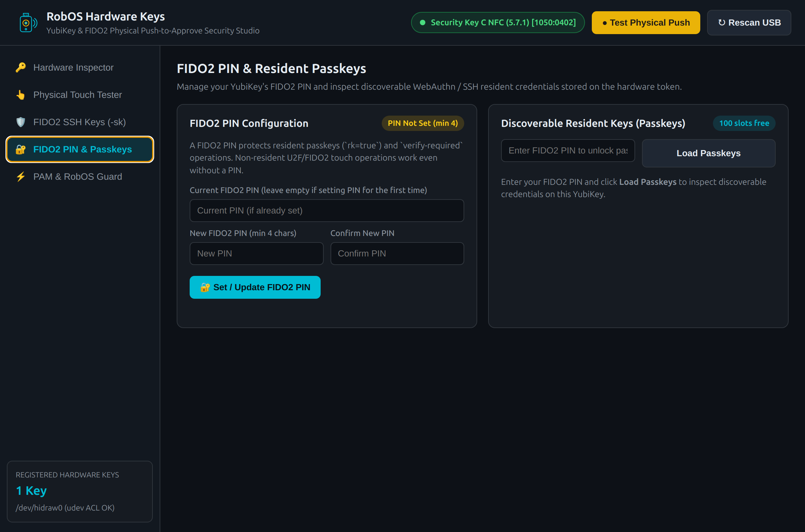Click the /dev/hidraw0 (udev ACL OK) text
Image resolution: width=805 pixels, height=532 pixels.
pyautogui.click(x=65, y=507)
